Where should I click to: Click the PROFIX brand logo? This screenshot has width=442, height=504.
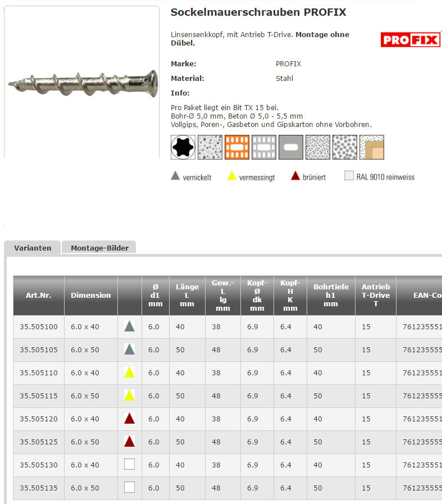[x=411, y=39]
